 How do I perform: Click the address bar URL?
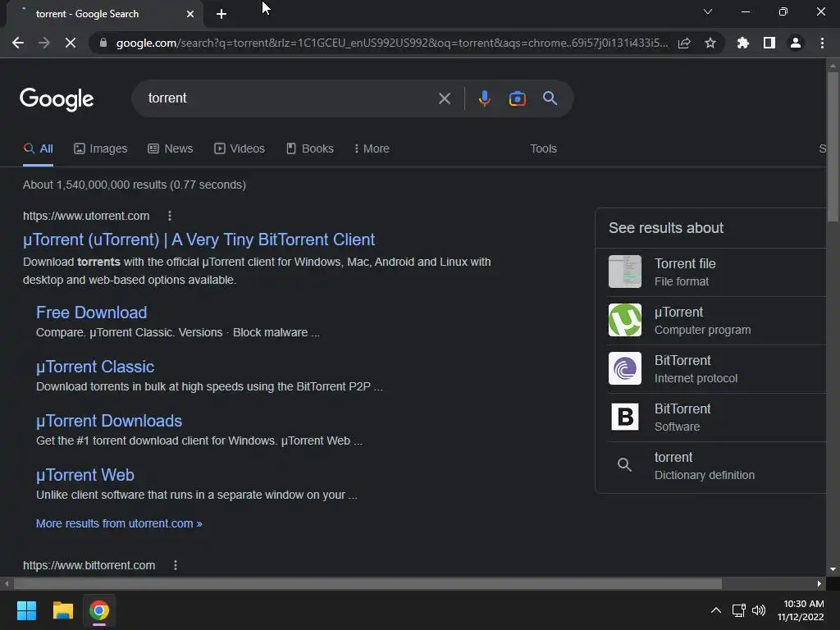tap(392, 43)
